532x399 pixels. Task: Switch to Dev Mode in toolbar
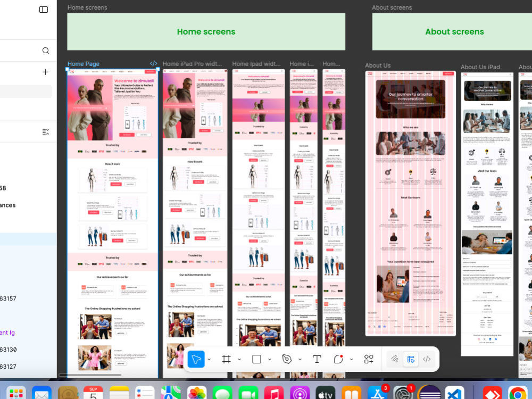427,359
